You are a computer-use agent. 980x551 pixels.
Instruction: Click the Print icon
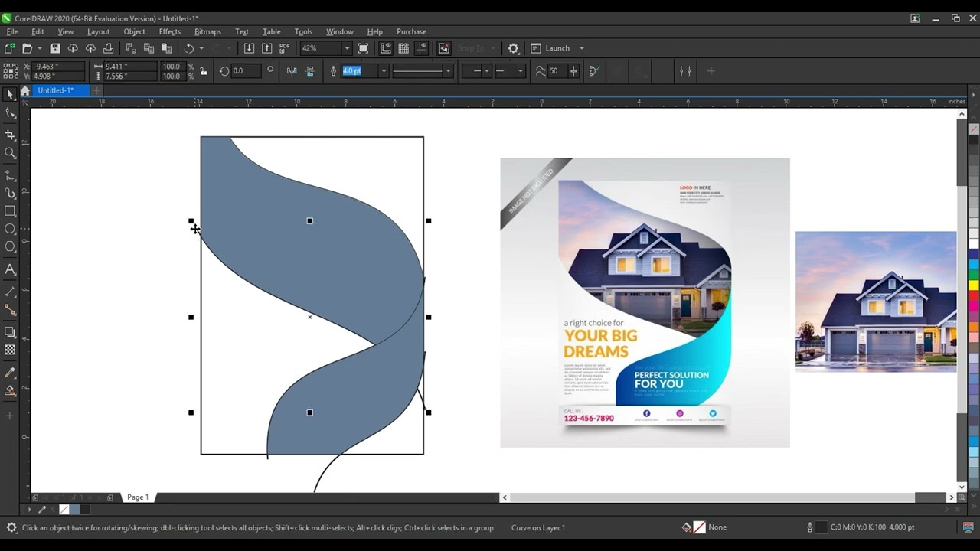[x=108, y=48]
